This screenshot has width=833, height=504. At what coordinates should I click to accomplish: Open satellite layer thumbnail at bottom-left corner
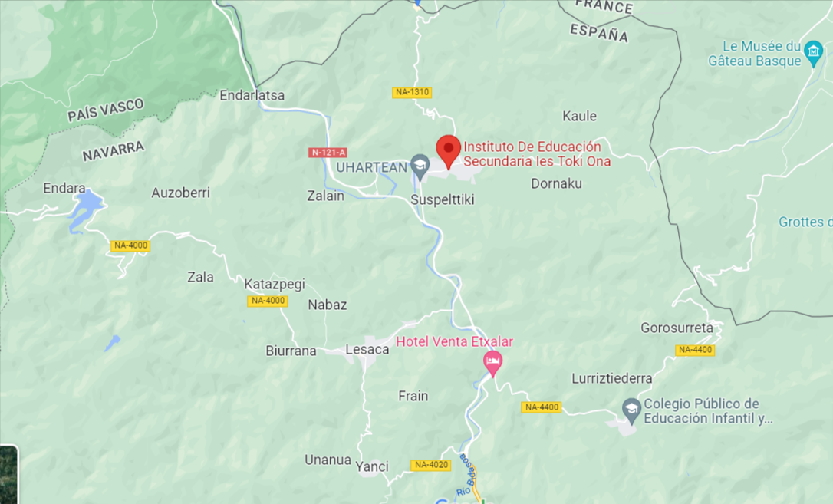pyautogui.click(x=8, y=474)
